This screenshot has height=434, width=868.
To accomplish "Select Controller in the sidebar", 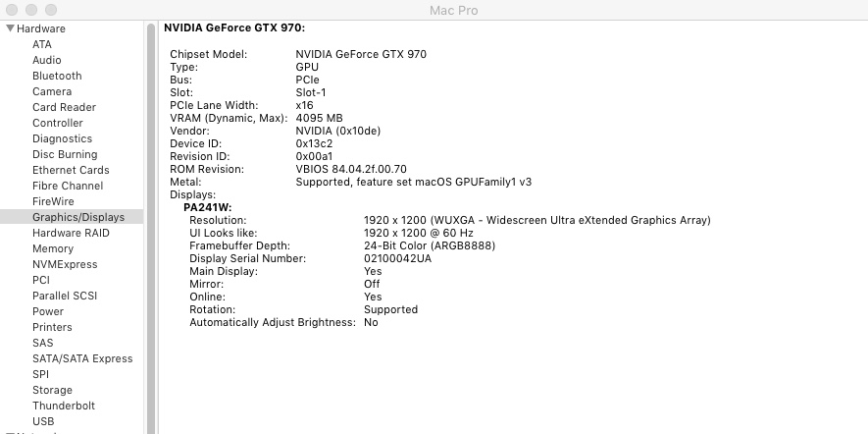I will click(58, 123).
